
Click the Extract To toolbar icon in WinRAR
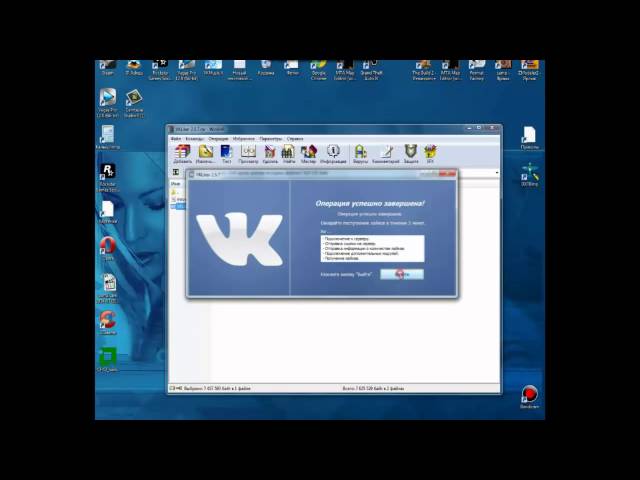[x=205, y=154]
